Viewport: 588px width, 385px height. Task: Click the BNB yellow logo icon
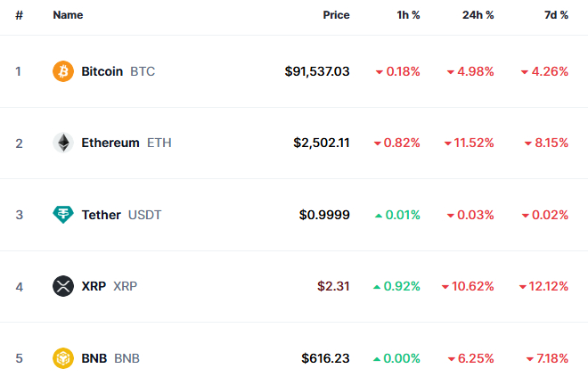63,358
